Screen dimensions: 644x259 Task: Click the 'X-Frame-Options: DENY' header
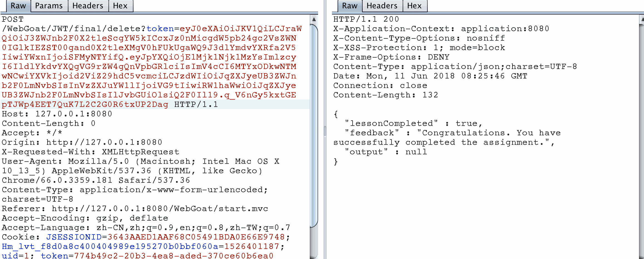[391, 57]
